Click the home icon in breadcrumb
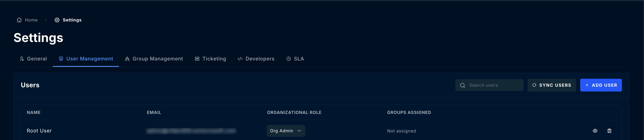644x140 pixels. coord(19,20)
